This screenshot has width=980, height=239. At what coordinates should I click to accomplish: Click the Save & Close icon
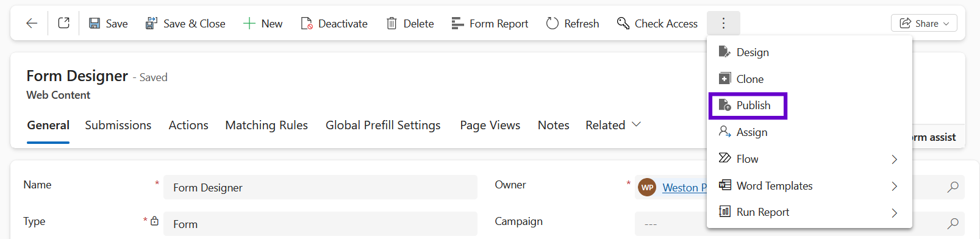(151, 23)
